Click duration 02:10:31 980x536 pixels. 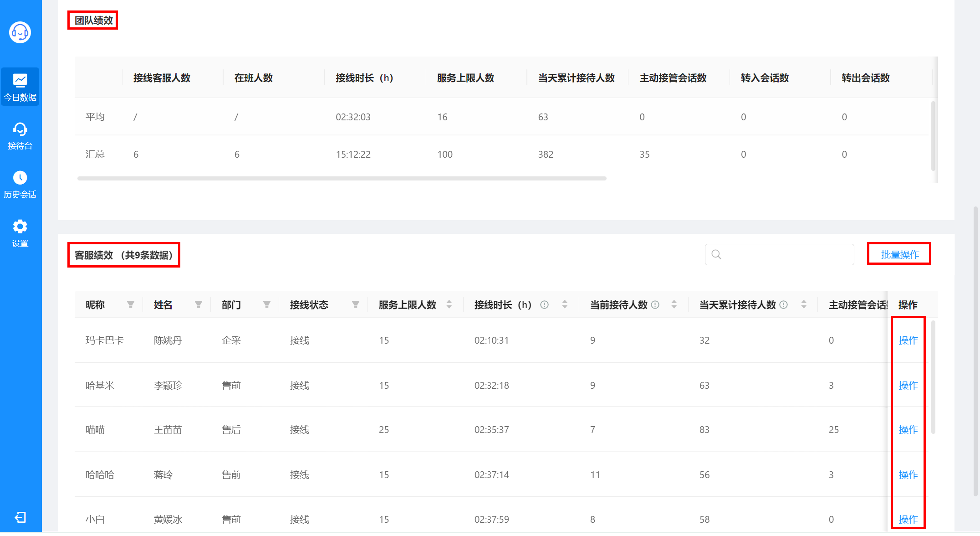(492, 340)
